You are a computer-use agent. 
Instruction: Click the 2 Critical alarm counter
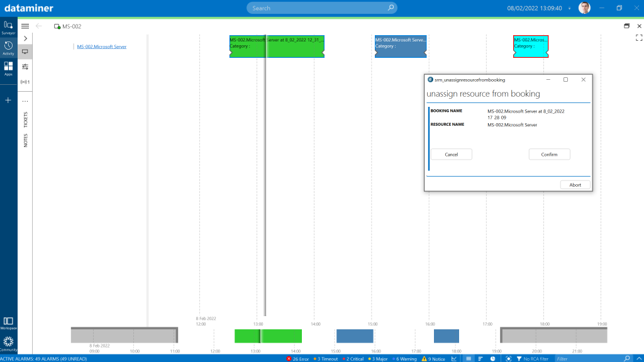[x=353, y=359]
